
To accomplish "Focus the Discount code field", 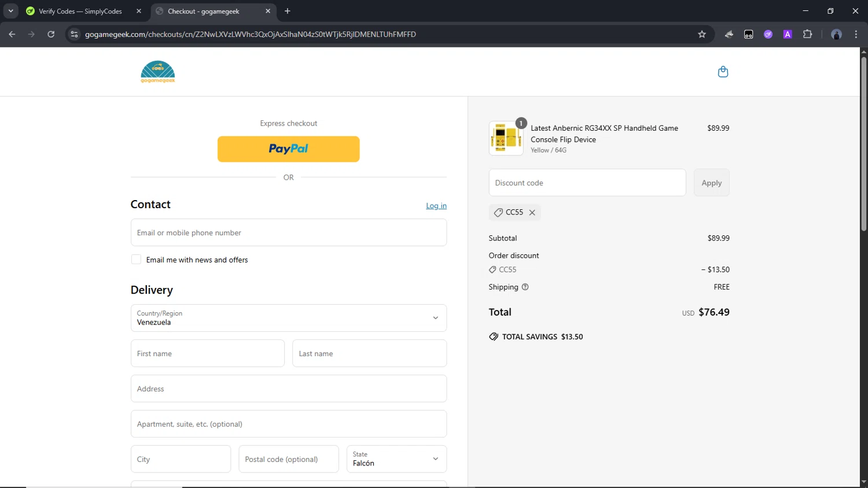I will (587, 183).
